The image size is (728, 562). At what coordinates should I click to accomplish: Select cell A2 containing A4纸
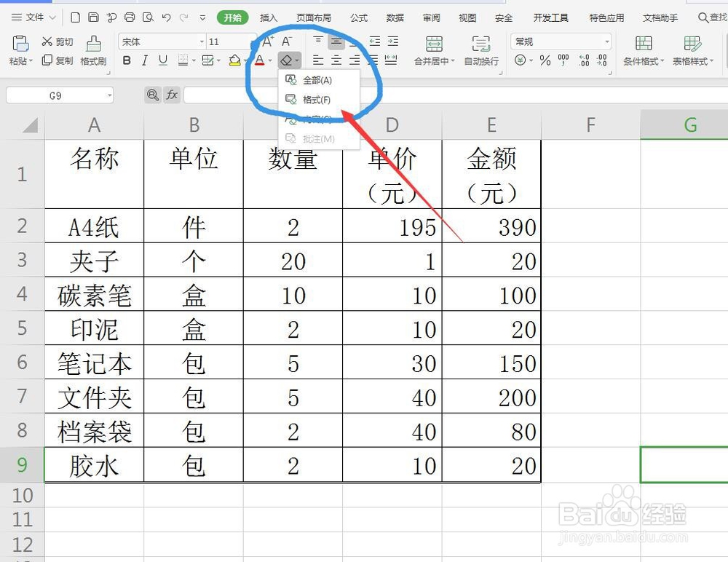[93, 226]
